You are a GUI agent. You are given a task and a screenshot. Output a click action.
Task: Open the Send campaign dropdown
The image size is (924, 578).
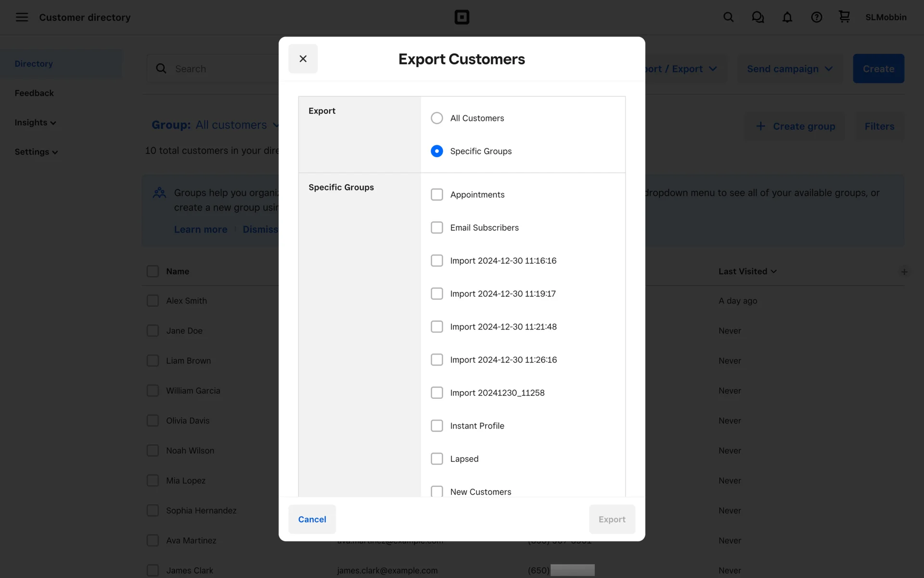[789, 69]
